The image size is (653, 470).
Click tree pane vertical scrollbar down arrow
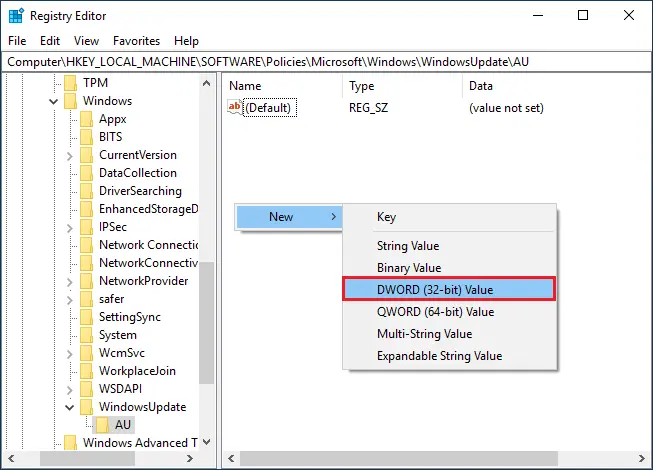(x=207, y=442)
